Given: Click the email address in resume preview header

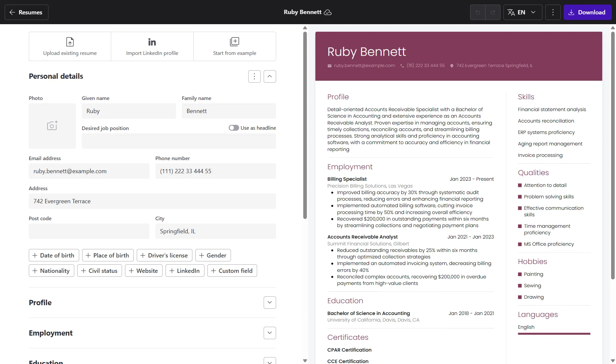Looking at the screenshot, I should tap(364, 65).
